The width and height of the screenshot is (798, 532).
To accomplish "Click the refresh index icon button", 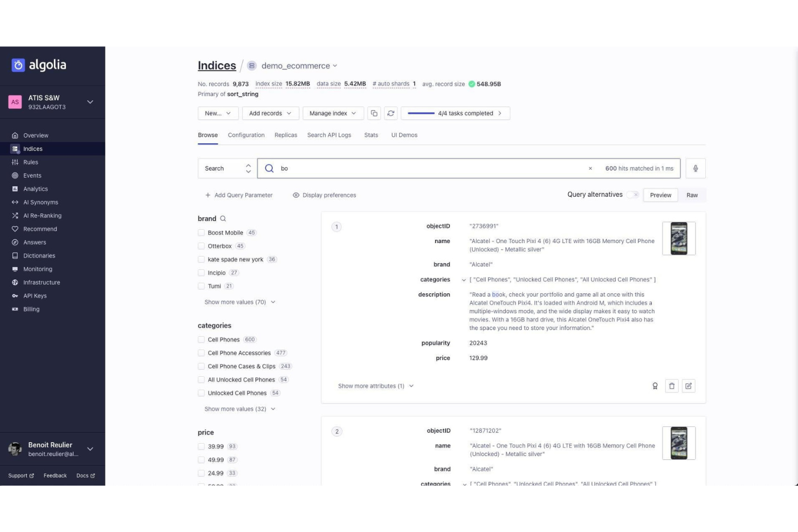I will 391,113.
